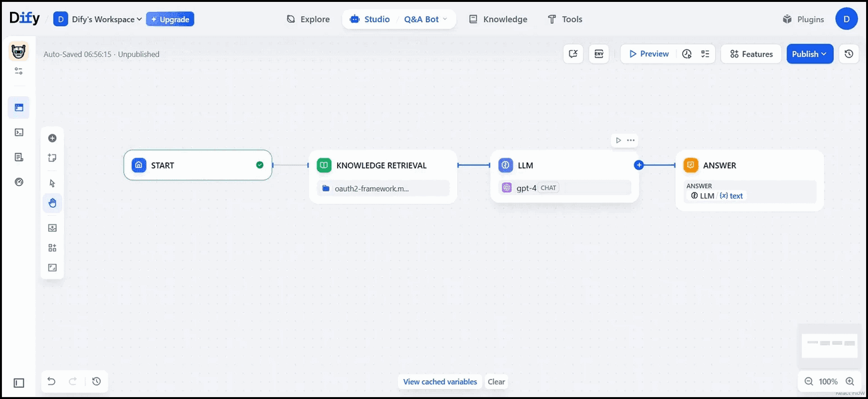Open the Dify's Workspace dropdown

[97, 19]
